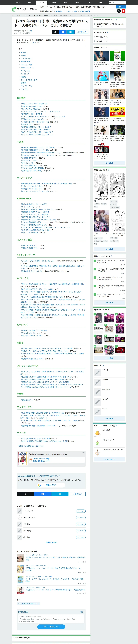The image size is (138, 644).
Task: Switch to the ステージ tab in top navigation
Action: 77,2
